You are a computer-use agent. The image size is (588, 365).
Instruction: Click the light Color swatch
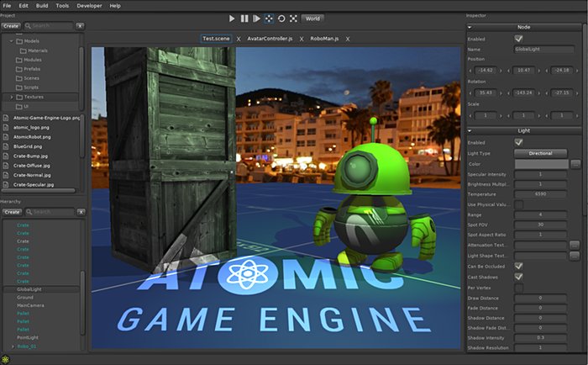coord(541,164)
